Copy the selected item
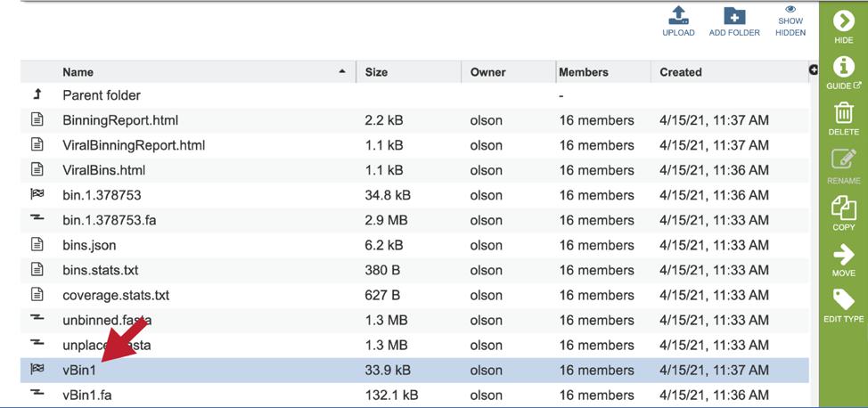This screenshot has height=408, width=868. tap(844, 207)
